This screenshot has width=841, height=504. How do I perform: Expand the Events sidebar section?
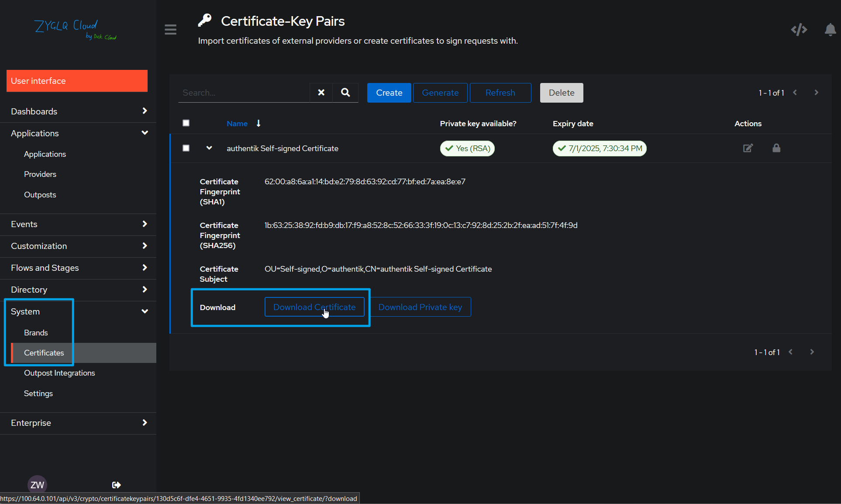(x=78, y=224)
